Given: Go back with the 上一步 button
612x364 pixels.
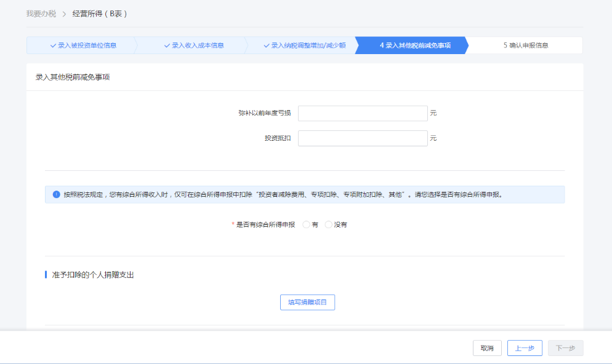Looking at the screenshot, I should (525, 348).
